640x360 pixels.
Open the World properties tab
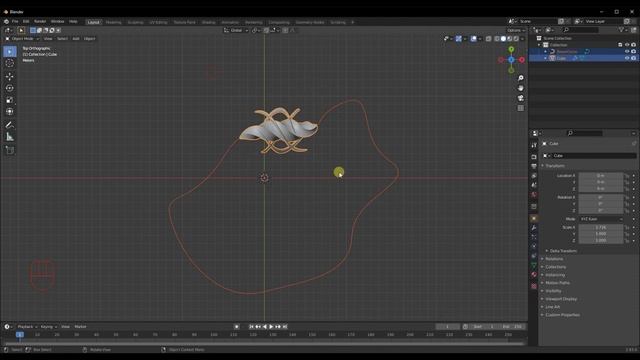click(534, 195)
